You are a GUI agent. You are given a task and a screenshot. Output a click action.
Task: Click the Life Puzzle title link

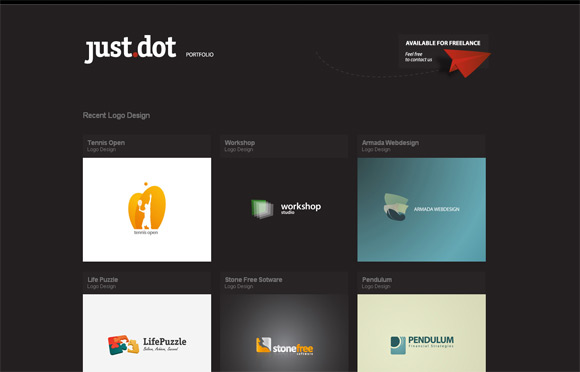coord(103,280)
